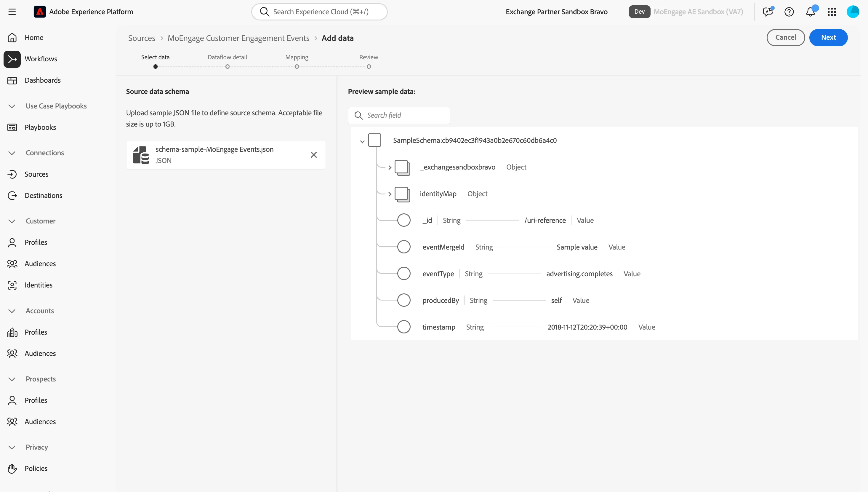868x492 pixels.
Task: Collapse the Privacy section
Action: 12,448
